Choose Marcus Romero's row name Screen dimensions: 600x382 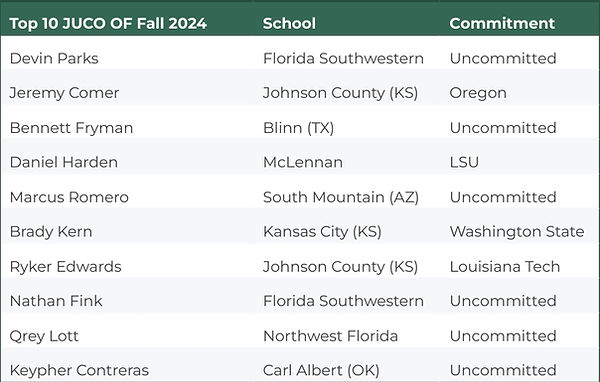(x=69, y=198)
